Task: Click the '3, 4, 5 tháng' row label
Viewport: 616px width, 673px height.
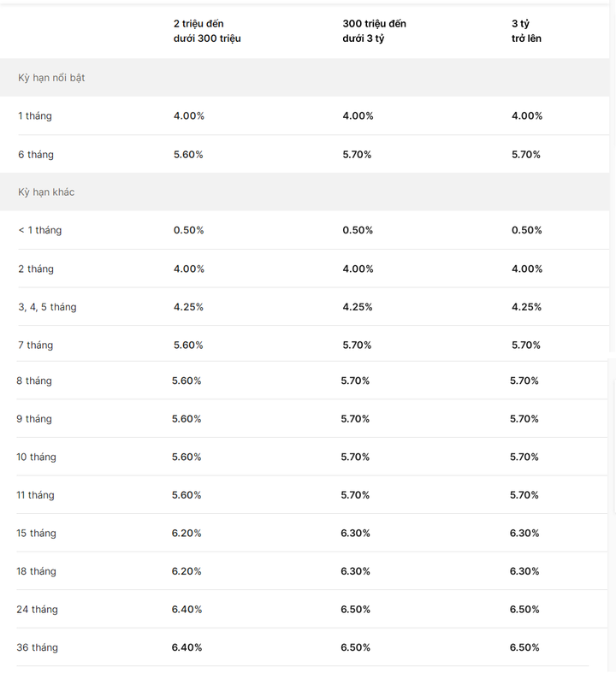Action: [x=47, y=307]
